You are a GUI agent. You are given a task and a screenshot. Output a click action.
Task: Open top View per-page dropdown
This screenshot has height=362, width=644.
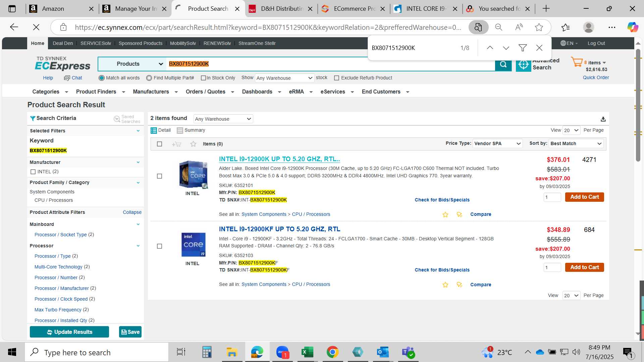(x=571, y=130)
